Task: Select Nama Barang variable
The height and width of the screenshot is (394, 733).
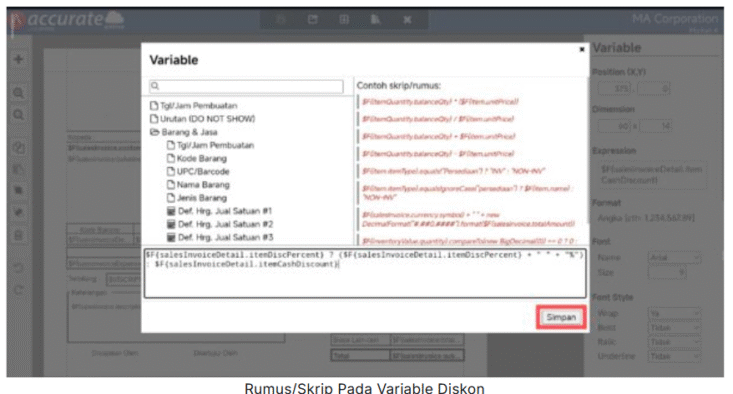Action: pyautogui.click(x=198, y=185)
